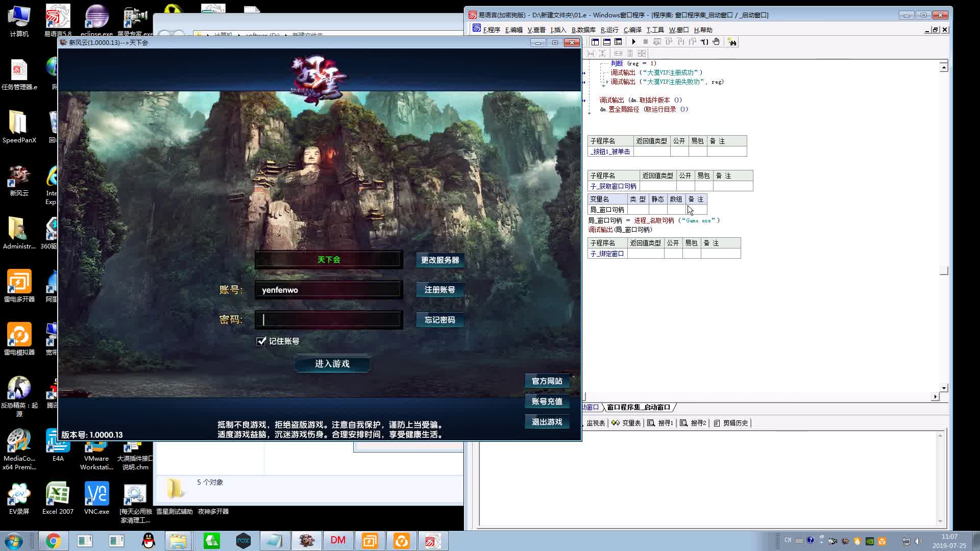Open the F.程序 menu
Viewport: 980px width, 551px height.
tap(492, 30)
